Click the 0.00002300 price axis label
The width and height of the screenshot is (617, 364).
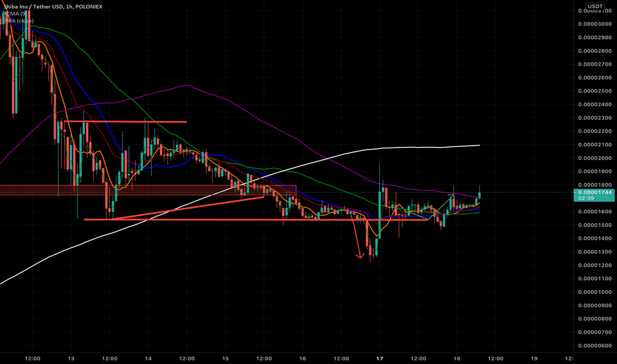point(594,118)
